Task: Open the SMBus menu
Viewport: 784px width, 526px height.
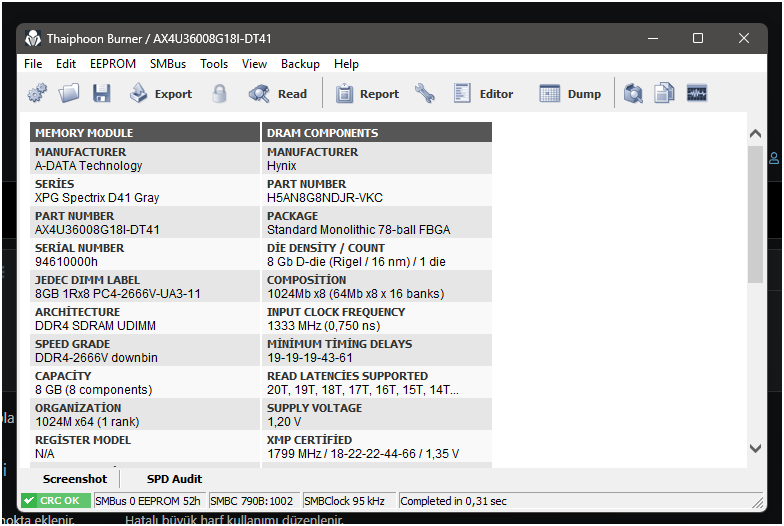Action: pyautogui.click(x=168, y=64)
